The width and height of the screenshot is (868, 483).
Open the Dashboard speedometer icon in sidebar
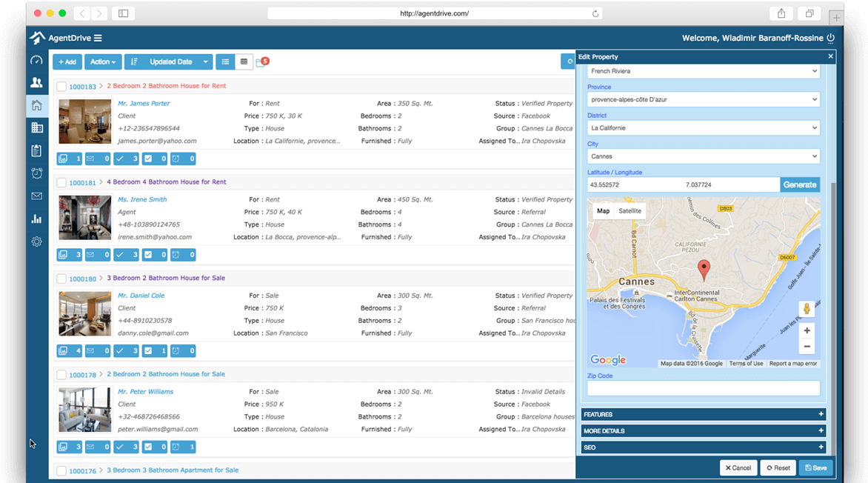[x=36, y=59]
